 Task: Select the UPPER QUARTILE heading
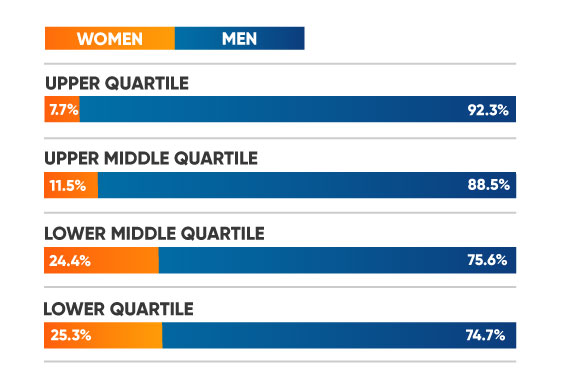pos(117,84)
